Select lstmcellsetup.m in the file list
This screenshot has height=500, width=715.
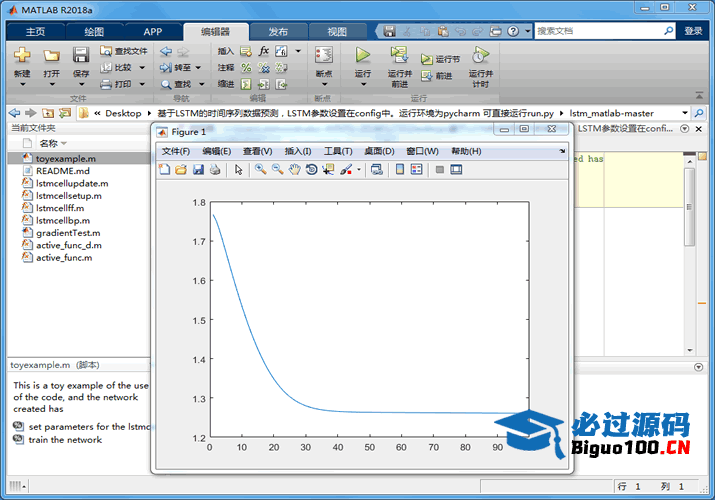pyautogui.click(x=69, y=196)
